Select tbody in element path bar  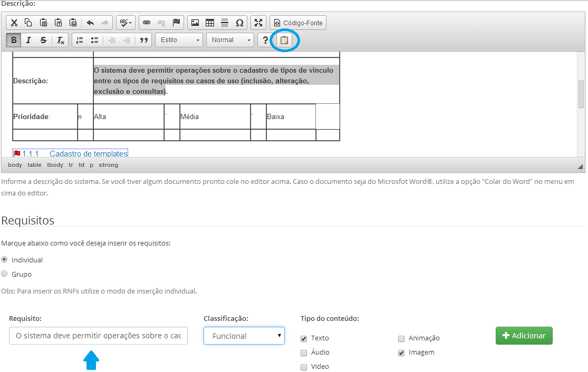click(55, 165)
